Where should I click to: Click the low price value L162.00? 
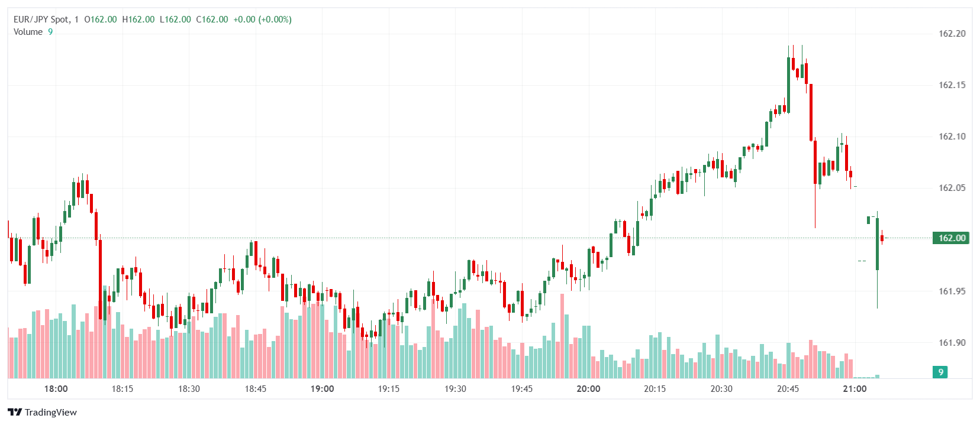175,20
